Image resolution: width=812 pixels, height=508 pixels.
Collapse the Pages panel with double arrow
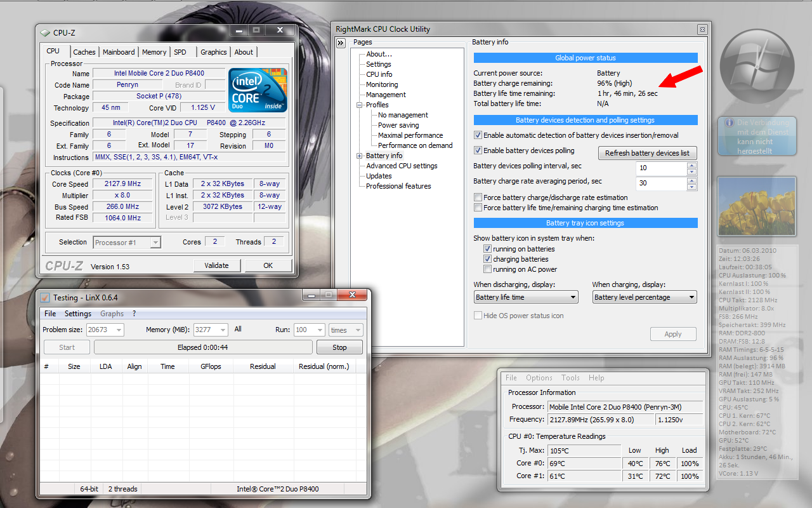tap(341, 43)
